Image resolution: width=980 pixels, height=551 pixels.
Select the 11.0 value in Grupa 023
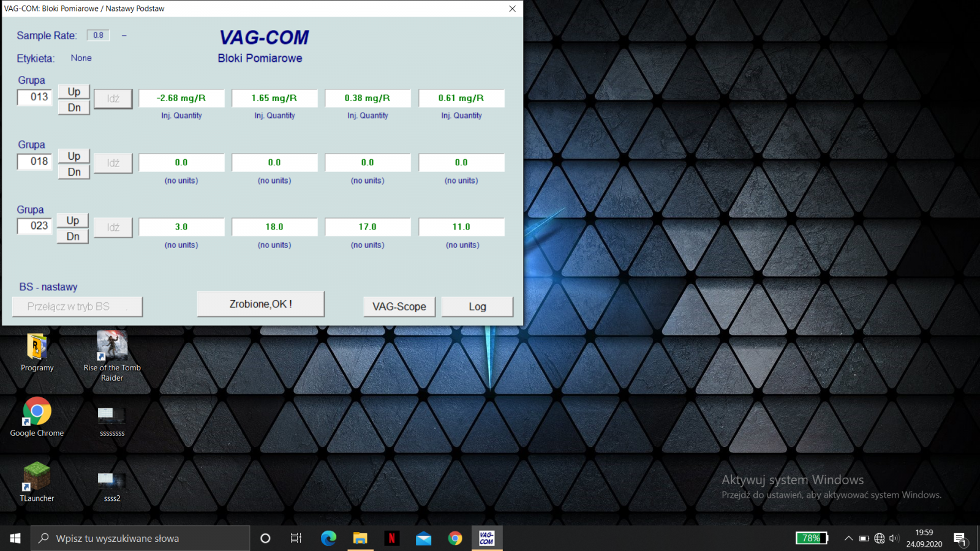click(x=461, y=227)
